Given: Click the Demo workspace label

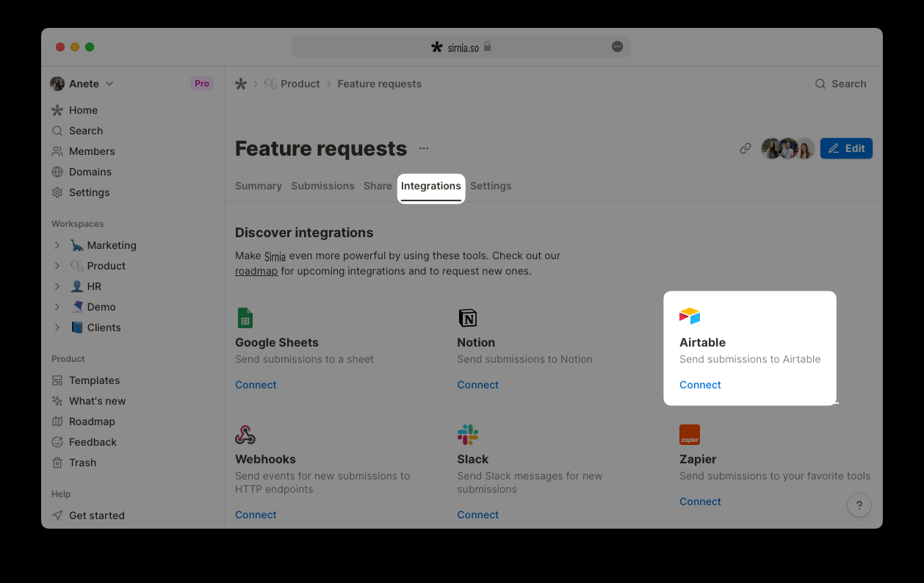Looking at the screenshot, I should tap(101, 307).
